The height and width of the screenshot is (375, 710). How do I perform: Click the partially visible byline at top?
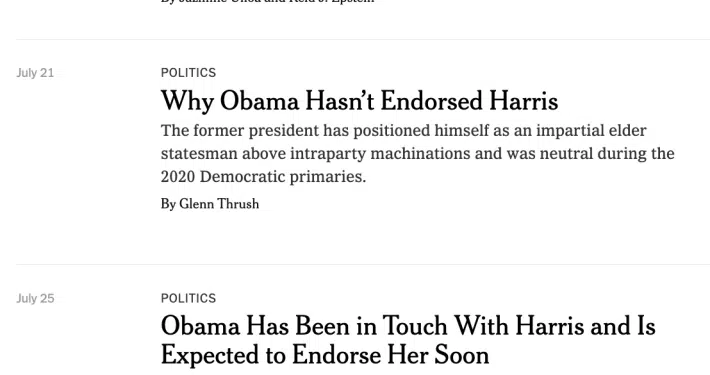point(268,2)
